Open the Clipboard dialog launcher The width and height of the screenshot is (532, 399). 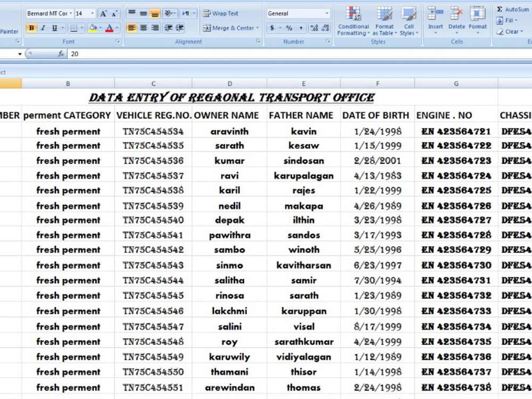coord(18,41)
